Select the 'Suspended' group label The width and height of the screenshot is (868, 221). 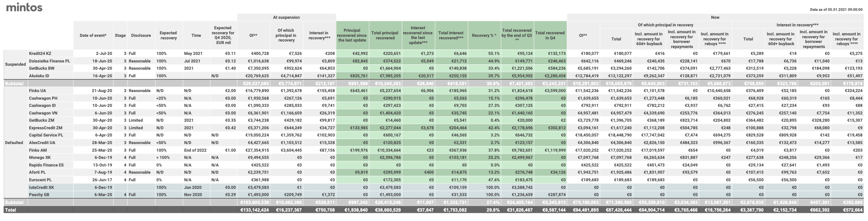[x=15, y=65]
